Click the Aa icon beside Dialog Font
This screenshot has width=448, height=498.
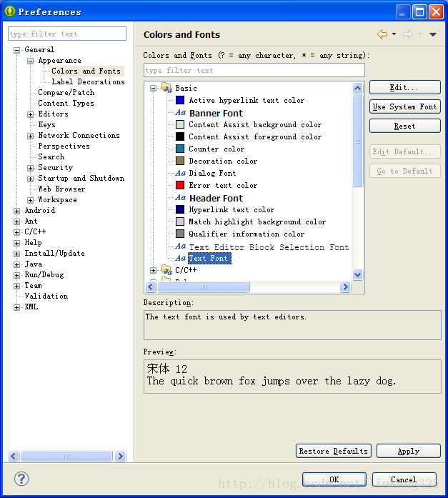point(180,173)
